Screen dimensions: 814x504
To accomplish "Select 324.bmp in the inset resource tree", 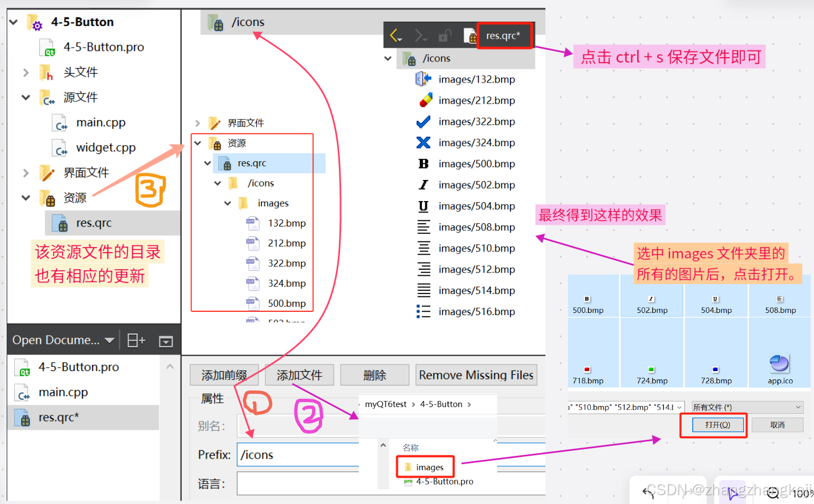I will pos(287,283).
